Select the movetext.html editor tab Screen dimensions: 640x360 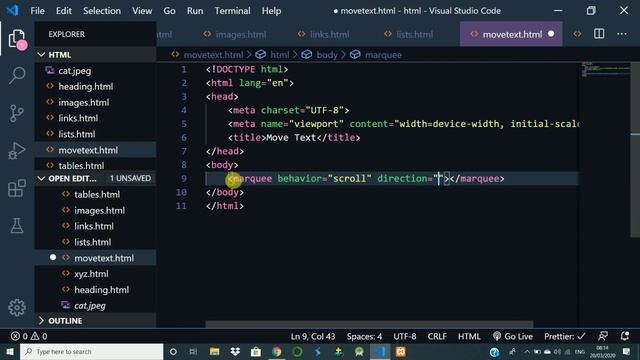pyautogui.click(x=511, y=35)
